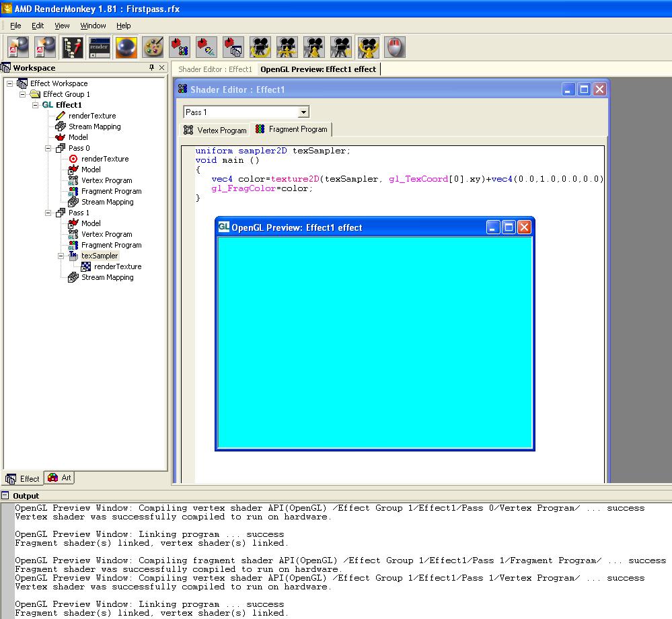Click the mouse mode toolbar icon
672x619 pixels.
[x=395, y=47]
